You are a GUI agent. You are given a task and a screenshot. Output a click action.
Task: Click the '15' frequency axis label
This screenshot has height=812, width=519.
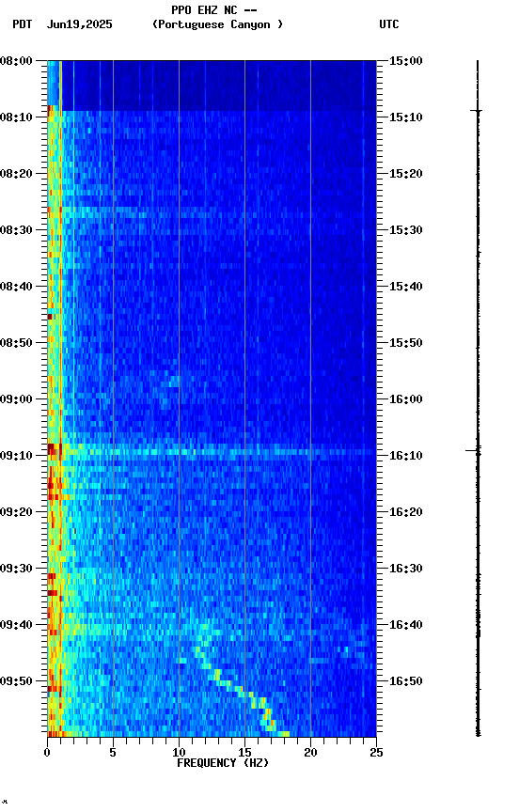point(244,753)
